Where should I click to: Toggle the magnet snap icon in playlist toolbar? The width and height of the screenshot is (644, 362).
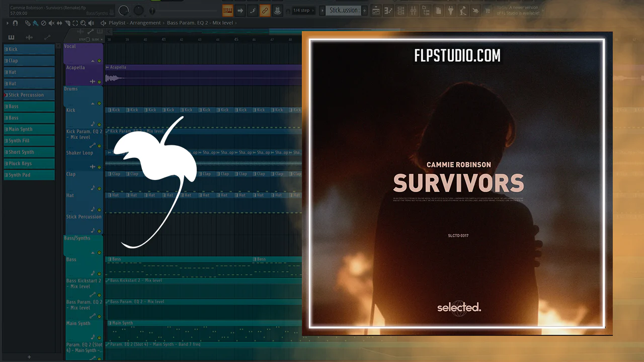15,23
